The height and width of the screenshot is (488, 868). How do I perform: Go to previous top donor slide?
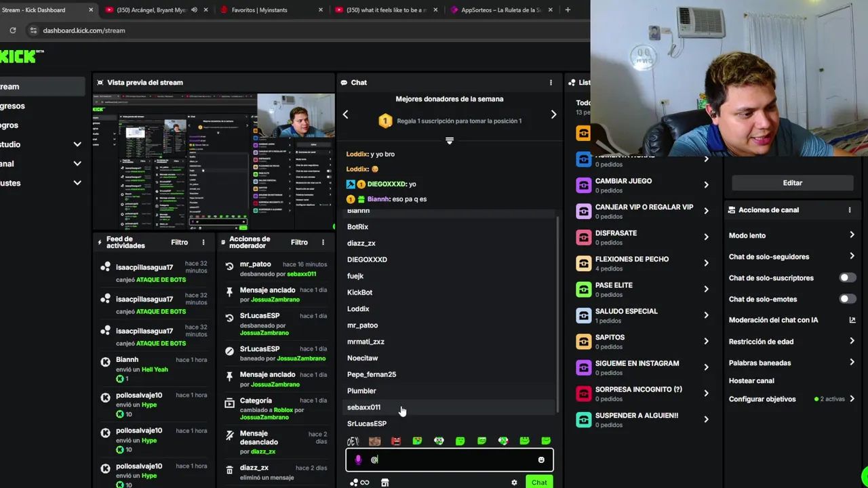(345, 115)
